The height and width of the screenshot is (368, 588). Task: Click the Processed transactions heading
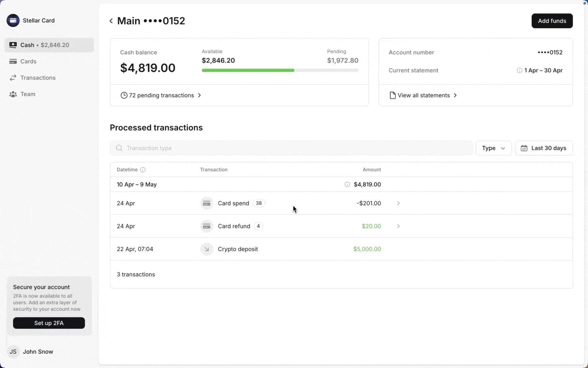pos(156,127)
